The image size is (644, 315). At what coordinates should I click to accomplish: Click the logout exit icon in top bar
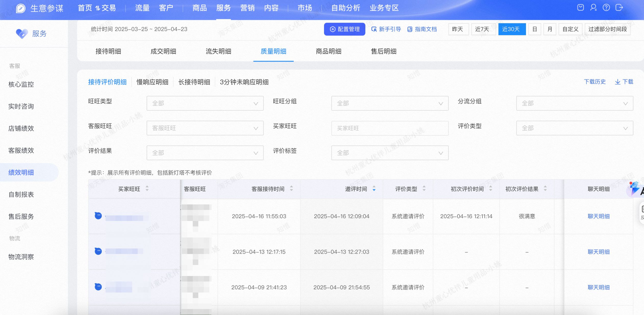click(x=619, y=8)
